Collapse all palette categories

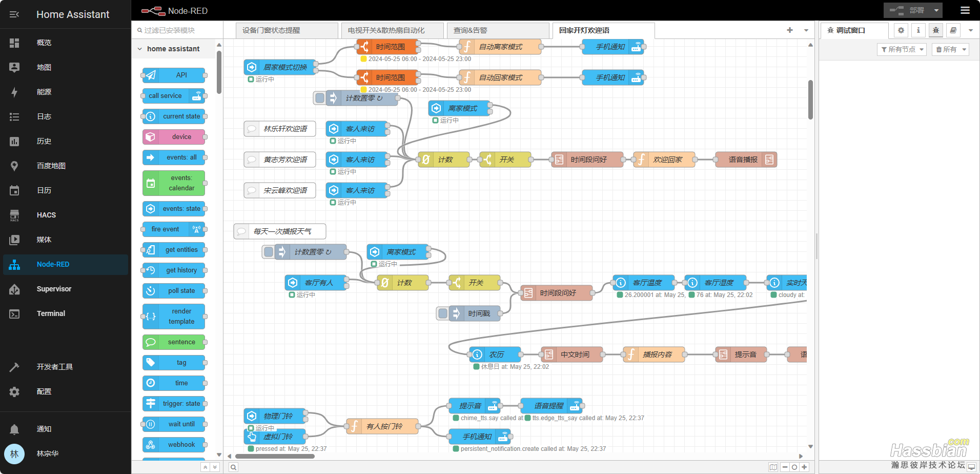click(x=205, y=467)
